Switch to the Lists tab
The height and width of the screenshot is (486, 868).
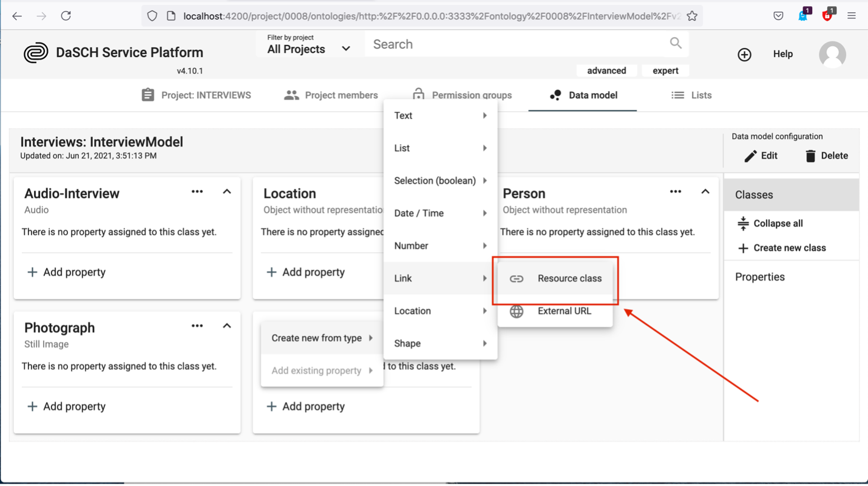click(691, 95)
